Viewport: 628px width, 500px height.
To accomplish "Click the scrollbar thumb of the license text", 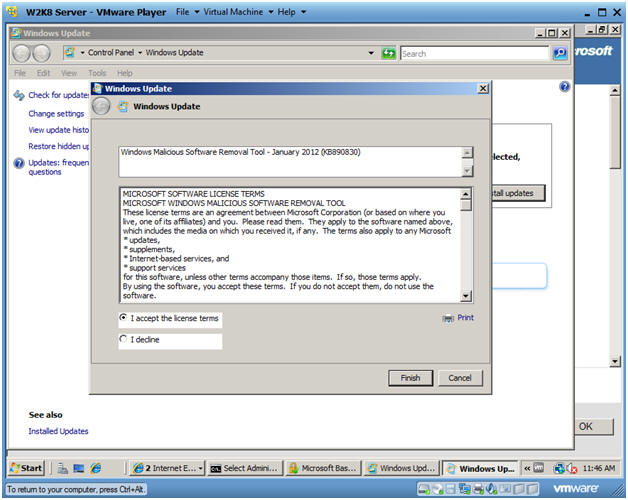I will click(465, 205).
